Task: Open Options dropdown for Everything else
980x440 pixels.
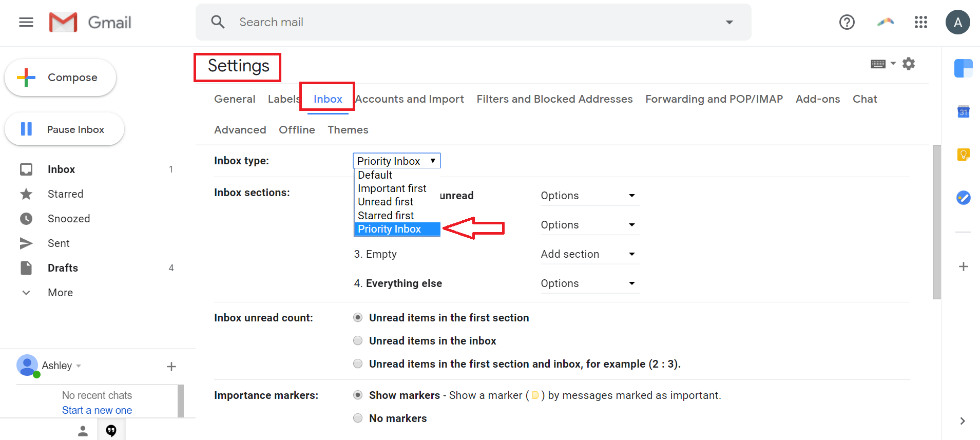Action: [x=589, y=283]
